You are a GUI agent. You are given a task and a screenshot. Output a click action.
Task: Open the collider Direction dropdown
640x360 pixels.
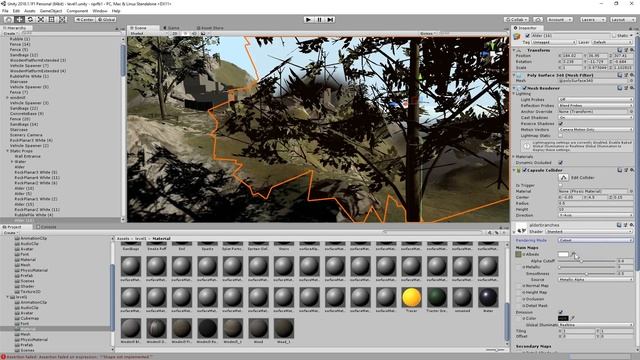click(596, 215)
